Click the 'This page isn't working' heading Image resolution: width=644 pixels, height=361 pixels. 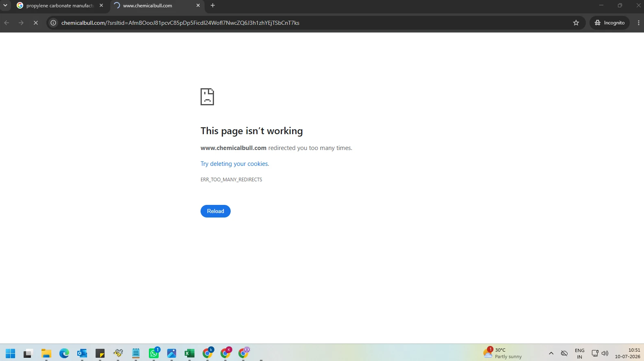tap(251, 131)
